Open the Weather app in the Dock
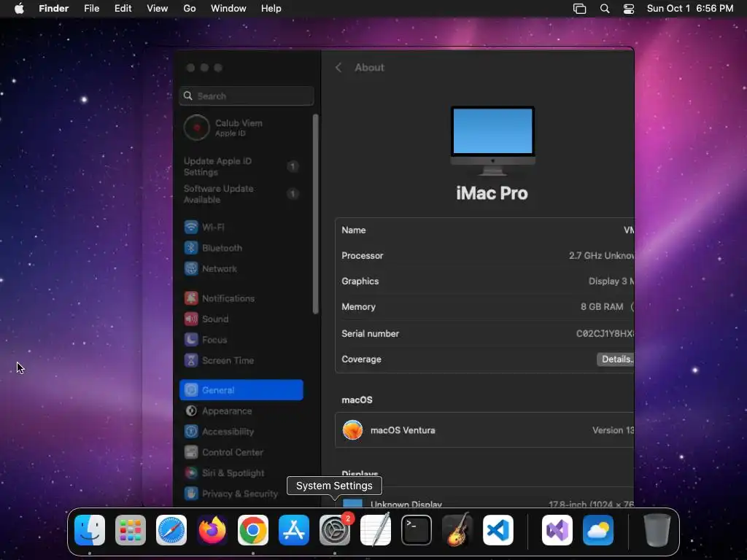Viewport: 747px width, 560px height. point(598,530)
